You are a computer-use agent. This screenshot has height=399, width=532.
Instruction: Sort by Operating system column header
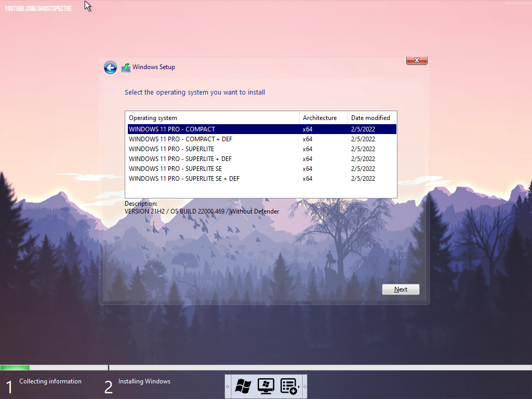pos(212,118)
